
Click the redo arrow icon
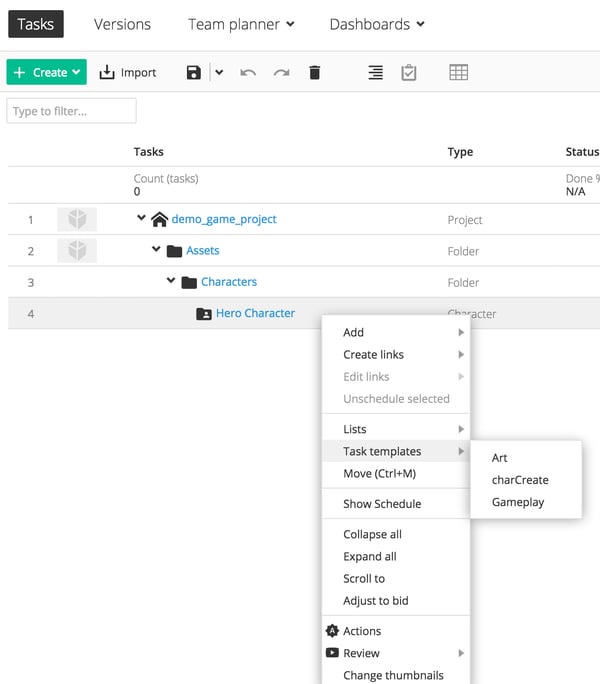(282, 73)
